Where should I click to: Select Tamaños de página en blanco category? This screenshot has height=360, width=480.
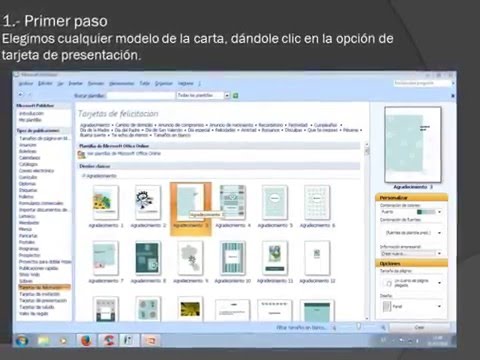click(45, 138)
